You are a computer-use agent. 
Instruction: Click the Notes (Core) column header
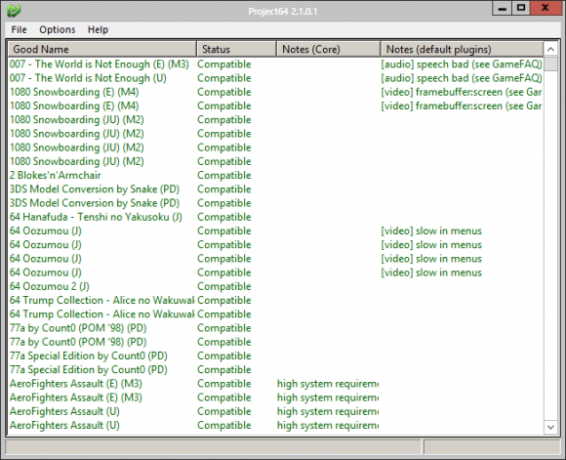tap(328, 49)
